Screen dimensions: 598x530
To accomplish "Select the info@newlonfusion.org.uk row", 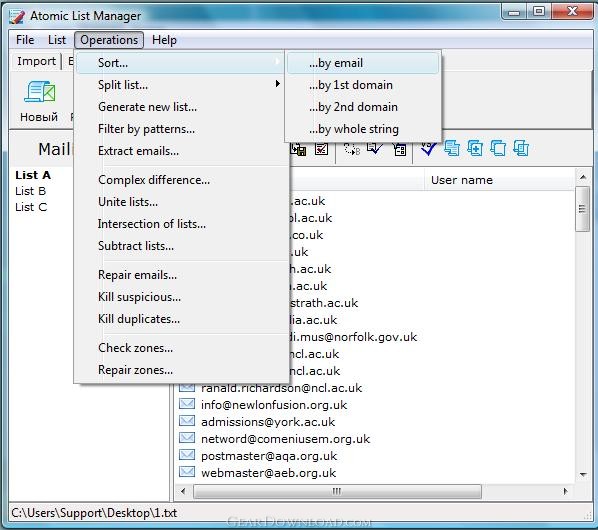I will coord(376,405).
